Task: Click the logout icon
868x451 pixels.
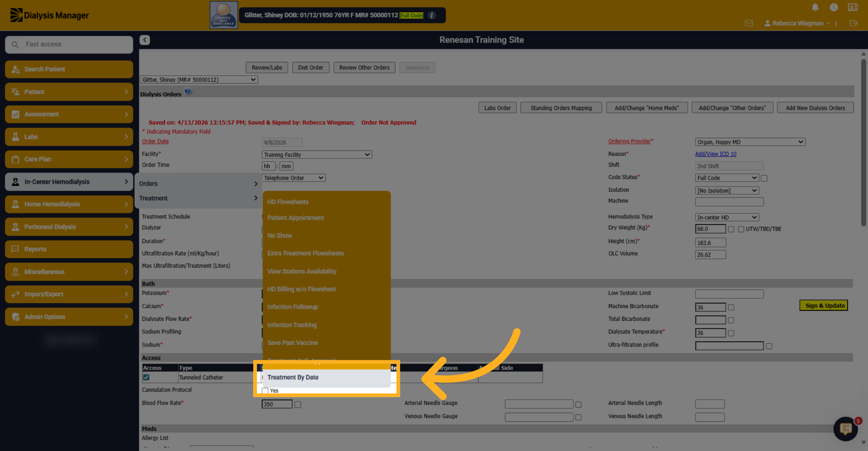Action: [854, 23]
